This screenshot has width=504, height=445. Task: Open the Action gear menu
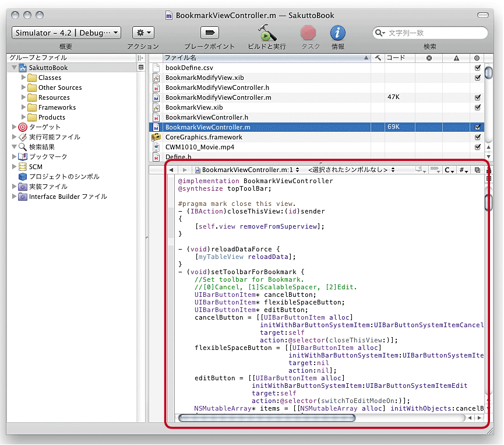(143, 33)
